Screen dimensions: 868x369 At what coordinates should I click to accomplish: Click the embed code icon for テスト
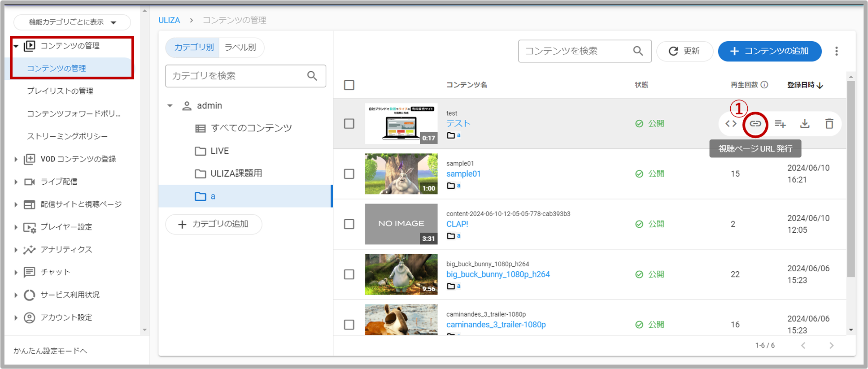731,124
